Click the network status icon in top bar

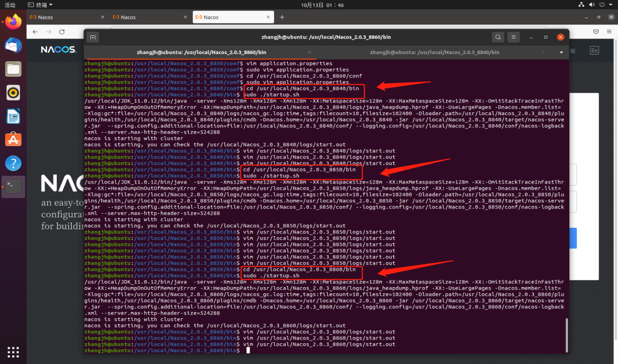pyautogui.click(x=582, y=5)
